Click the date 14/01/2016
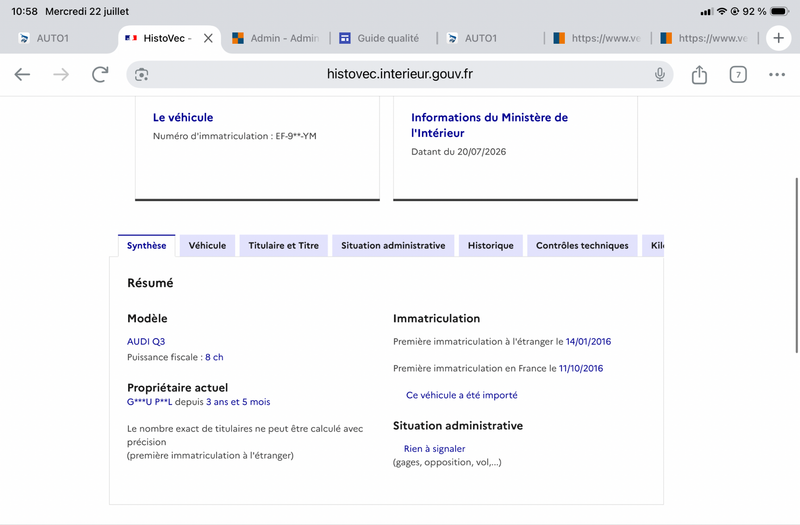Screen dimensions: 800x525 point(588,341)
